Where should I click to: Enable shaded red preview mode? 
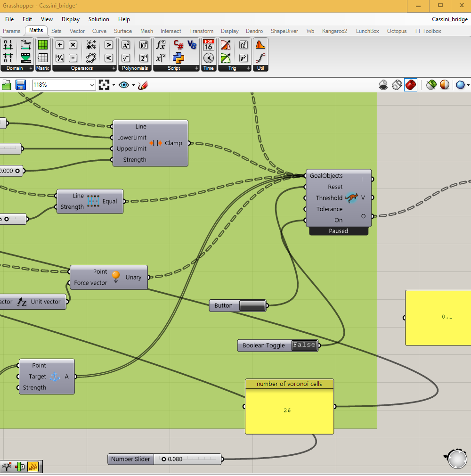411,85
